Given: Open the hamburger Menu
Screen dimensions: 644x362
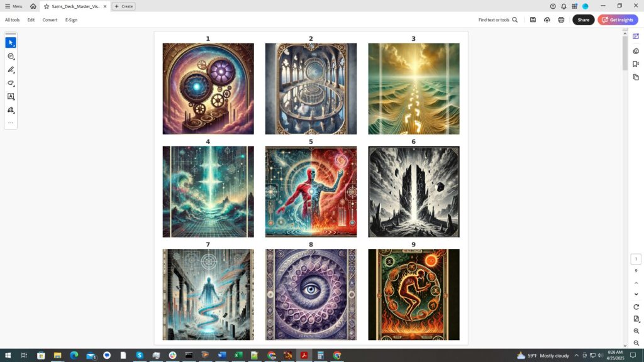Looking at the screenshot, I should click(13, 6).
